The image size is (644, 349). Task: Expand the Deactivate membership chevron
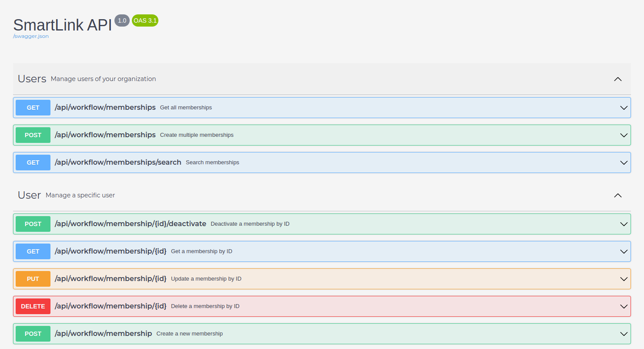click(x=624, y=224)
